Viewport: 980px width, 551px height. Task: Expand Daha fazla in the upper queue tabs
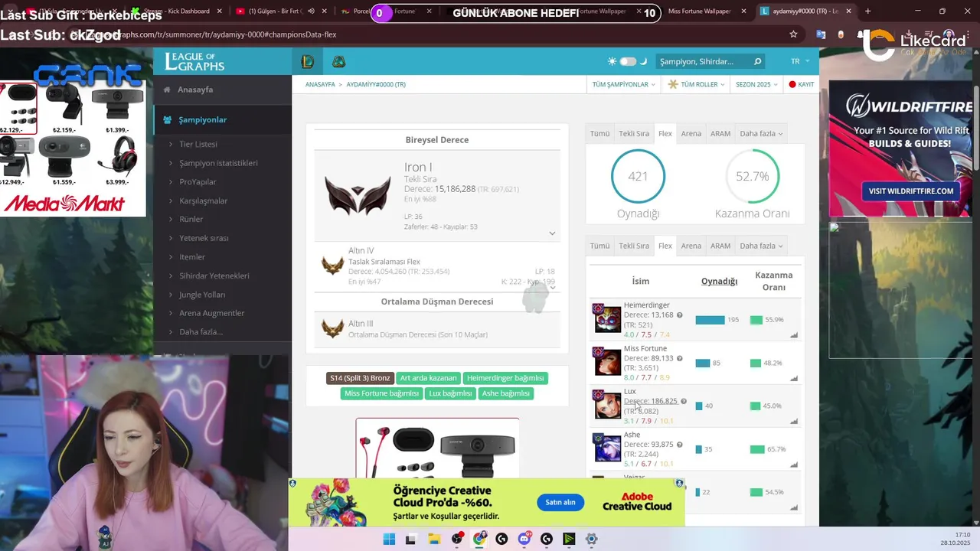click(x=761, y=133)
